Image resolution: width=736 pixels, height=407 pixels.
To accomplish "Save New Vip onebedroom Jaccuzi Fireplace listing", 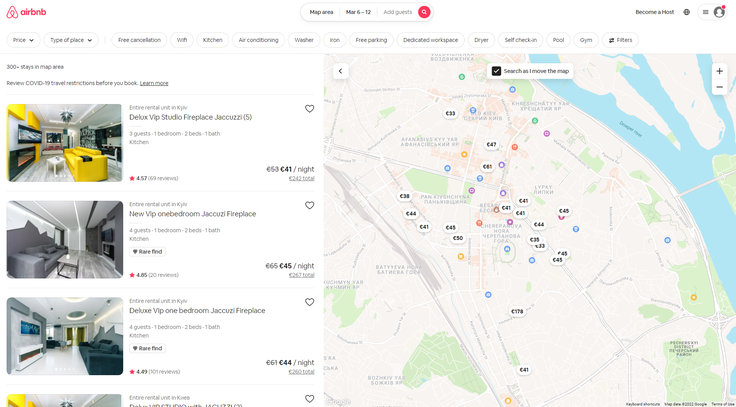I will tap(309, 206).
